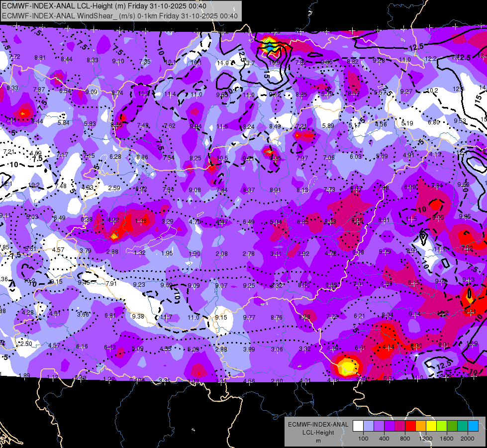Click the LCL-Height (m) header line
487x448 pixels.
click(104, 6)
